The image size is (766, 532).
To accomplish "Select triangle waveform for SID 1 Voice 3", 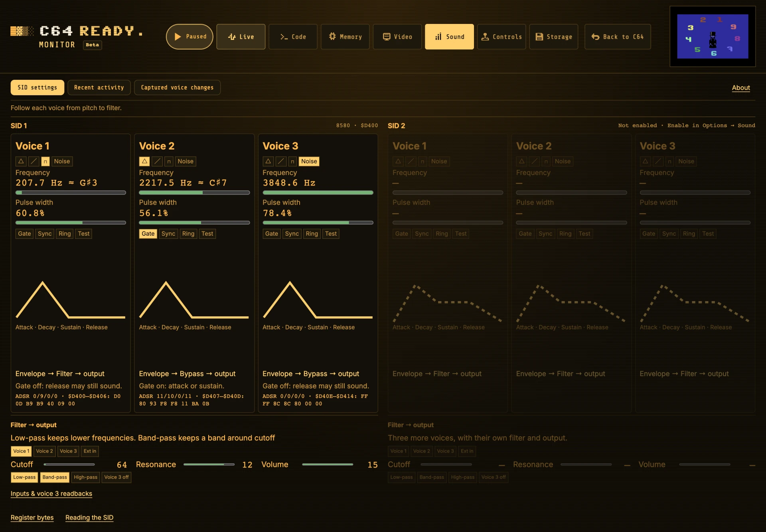I will [x=268, y=161].
